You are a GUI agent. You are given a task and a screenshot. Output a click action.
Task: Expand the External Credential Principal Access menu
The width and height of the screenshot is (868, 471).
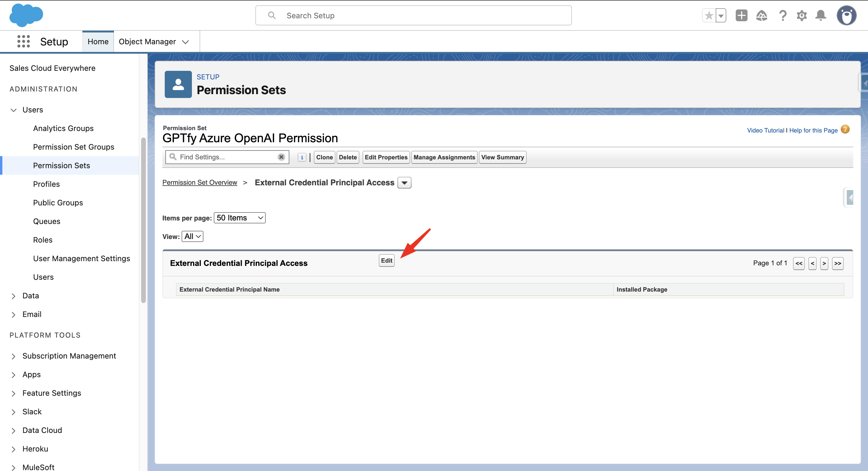click(404, 183)
